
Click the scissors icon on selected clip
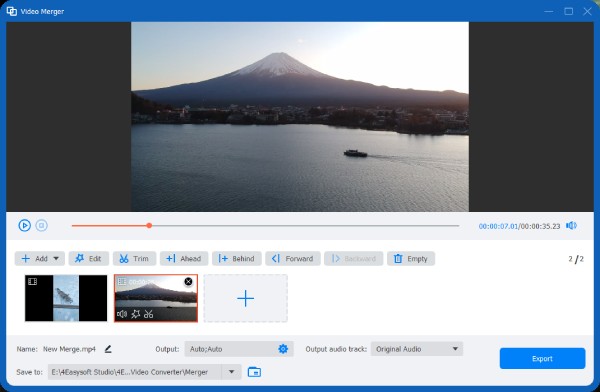pyautogui.click(x=148, y=314)
